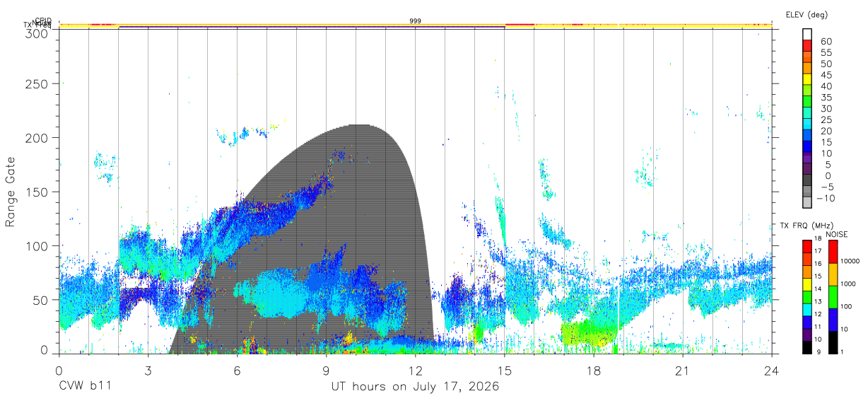Select the red 55–60 degree swatch in ELEV colorbar
The height and width of the screenshot is (401, 868).
[x=808, y=47]
